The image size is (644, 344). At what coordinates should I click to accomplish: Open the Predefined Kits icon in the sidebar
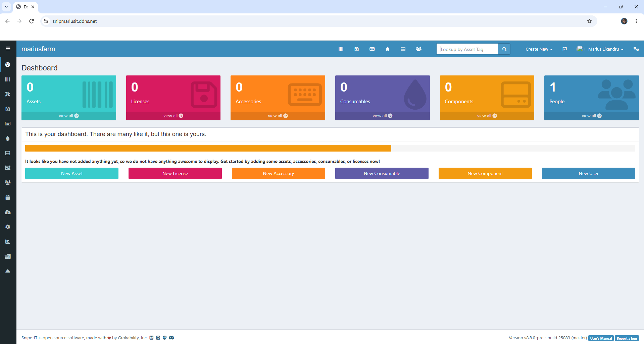[8, 168]
